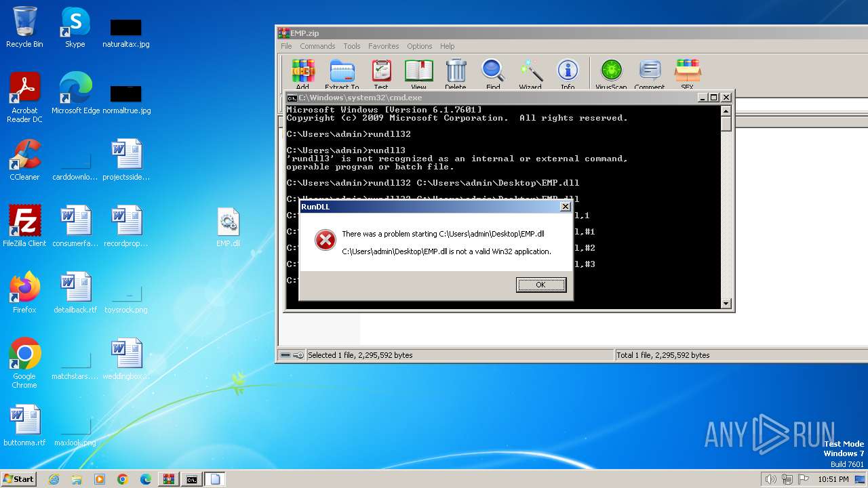Select the recordprop document icon

[126, 226]
